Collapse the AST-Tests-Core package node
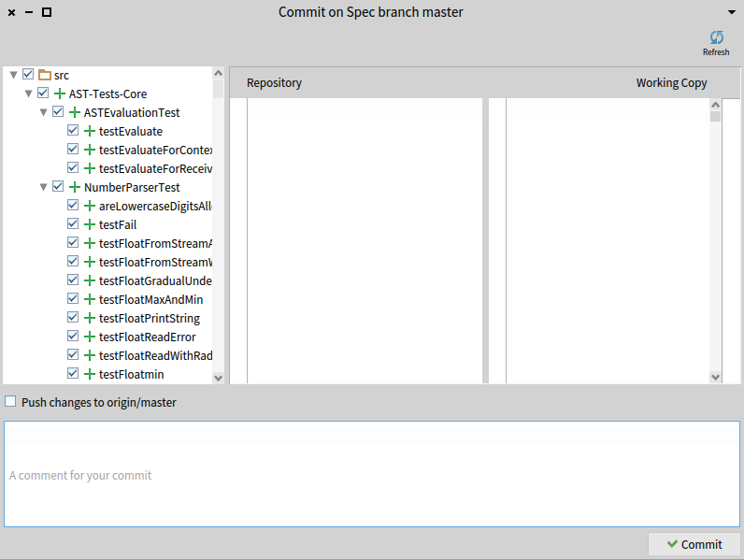Image resolution: width=744 pixels, height=560 pixels. tap(28, 93)
